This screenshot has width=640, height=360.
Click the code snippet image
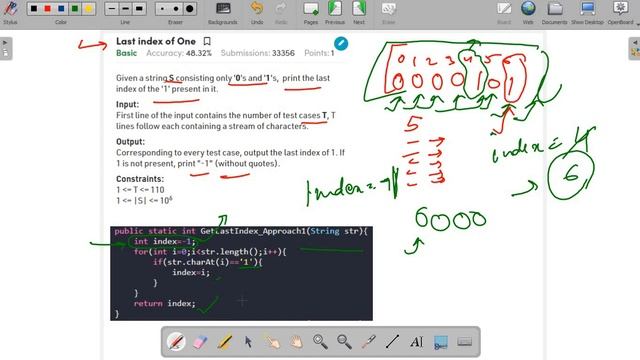pos(241,273)
